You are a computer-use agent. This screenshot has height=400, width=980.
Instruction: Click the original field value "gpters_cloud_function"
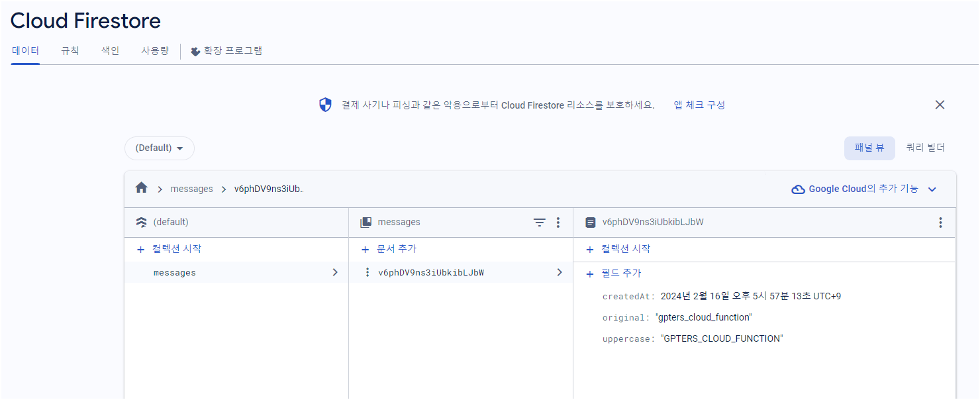pyautogui.click(x=704, y=317)
